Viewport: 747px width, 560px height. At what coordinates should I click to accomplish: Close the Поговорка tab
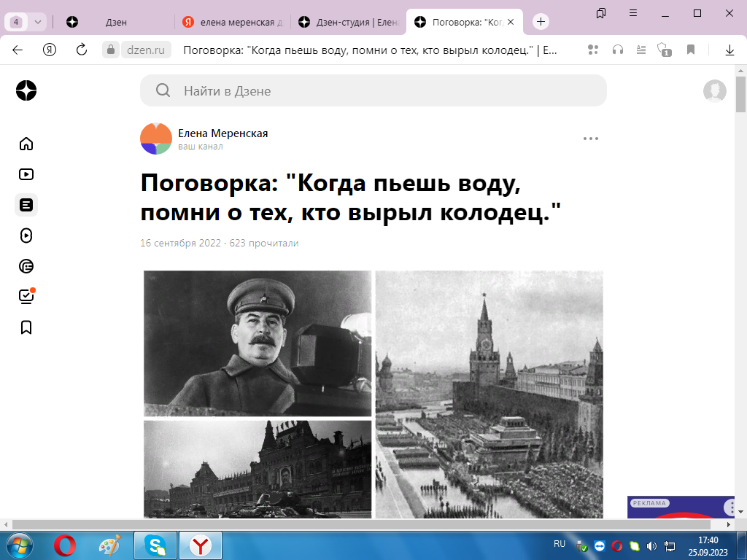click(511, 22)
